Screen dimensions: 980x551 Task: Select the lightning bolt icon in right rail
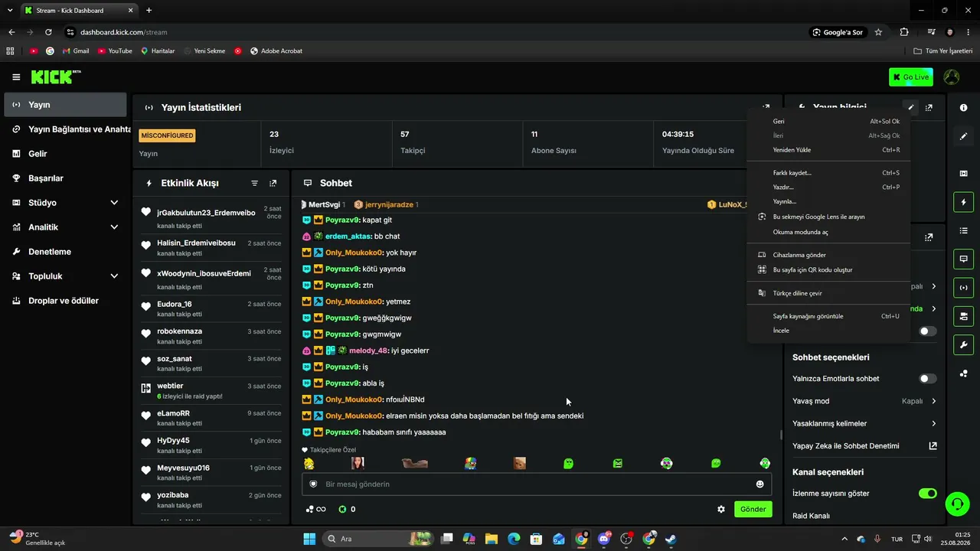963,202
